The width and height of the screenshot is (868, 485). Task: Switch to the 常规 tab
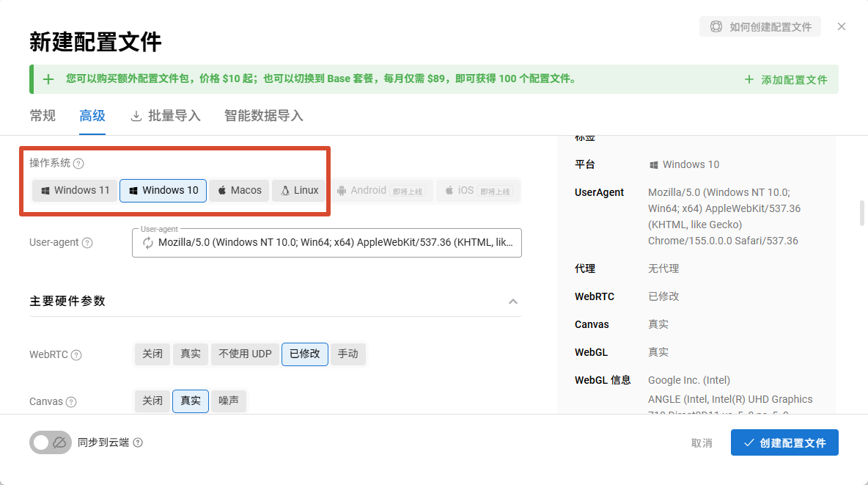click(x=43, y=116)
